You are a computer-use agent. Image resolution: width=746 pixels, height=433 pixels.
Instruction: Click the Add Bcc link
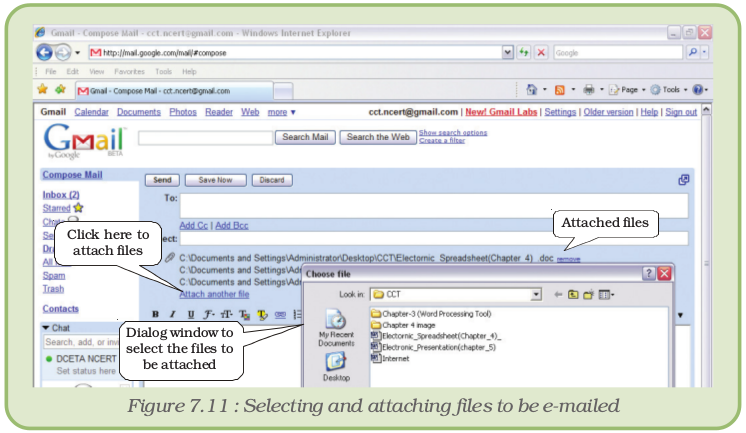tap(232, 226)
